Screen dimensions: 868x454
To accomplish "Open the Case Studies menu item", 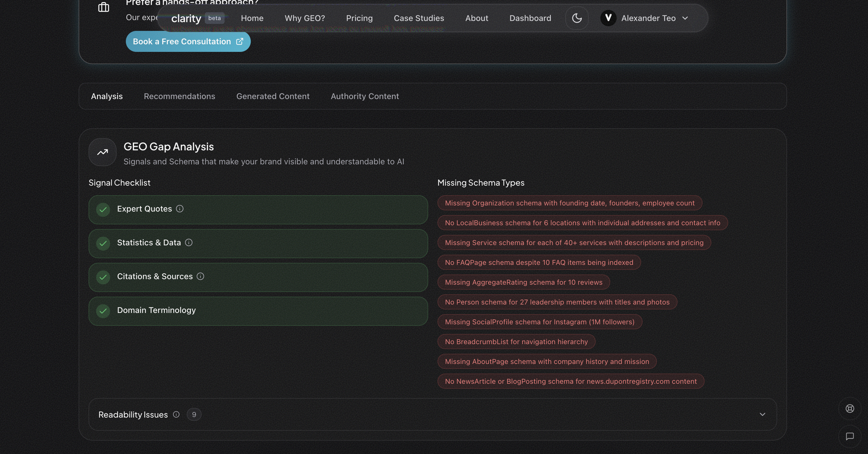I will click(x=419, y=18).
